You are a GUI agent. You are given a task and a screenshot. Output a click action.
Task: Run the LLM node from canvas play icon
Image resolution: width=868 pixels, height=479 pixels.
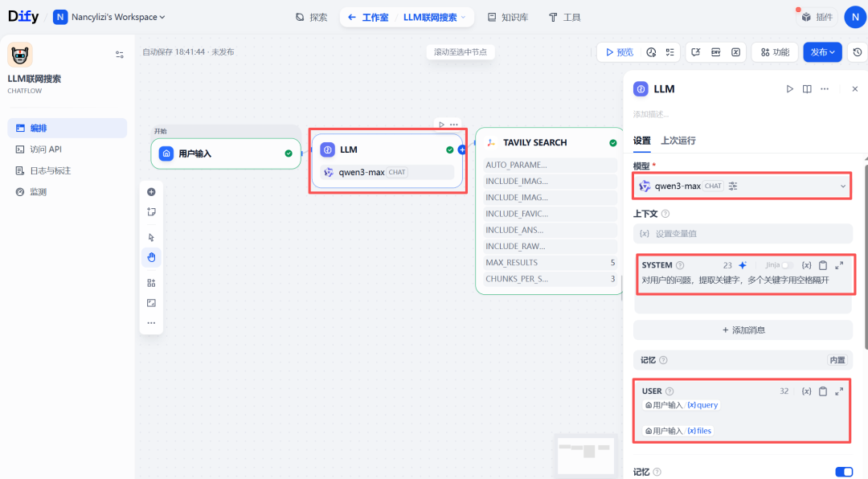(441, 125)
